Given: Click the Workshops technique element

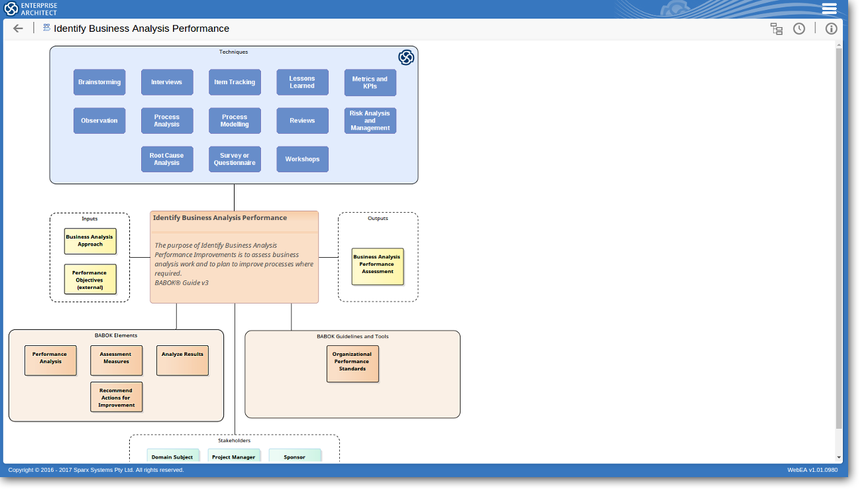Looking at the screenshot, I should pos(302,159).
